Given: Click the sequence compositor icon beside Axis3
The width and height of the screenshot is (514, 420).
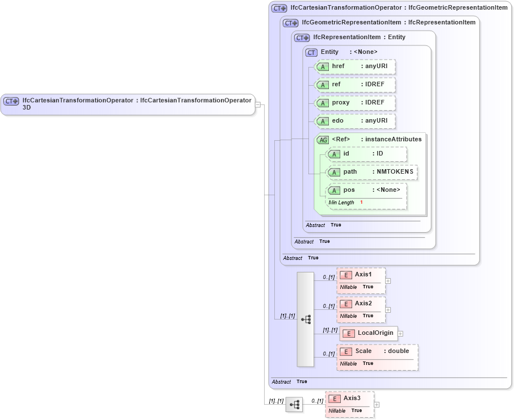Looking at the screenshot, I should pyautogui.click(x=295, y=404).
